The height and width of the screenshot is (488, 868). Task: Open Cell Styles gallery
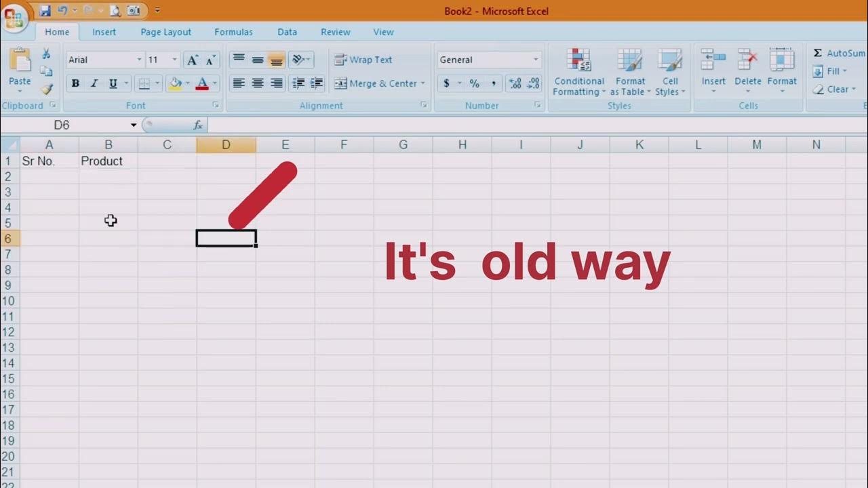(670, 72)
